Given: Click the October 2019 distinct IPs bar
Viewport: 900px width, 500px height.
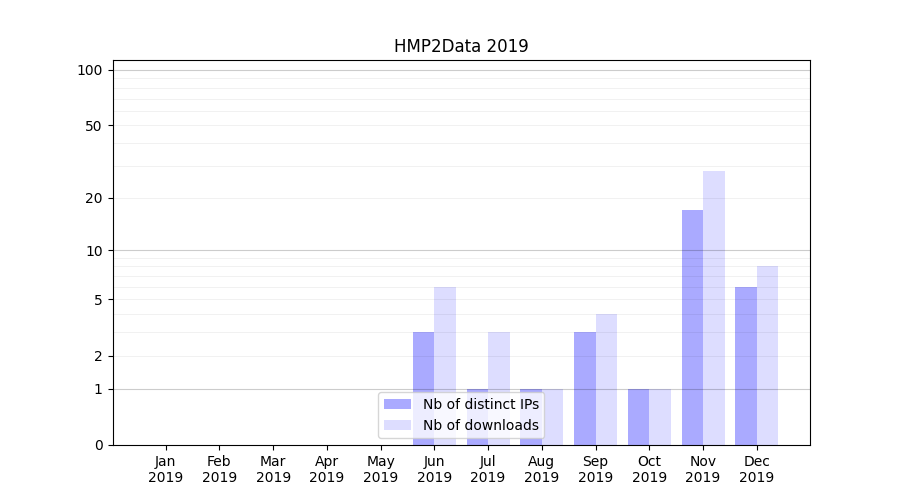Looking at the screenshot, I should [638, 416].
